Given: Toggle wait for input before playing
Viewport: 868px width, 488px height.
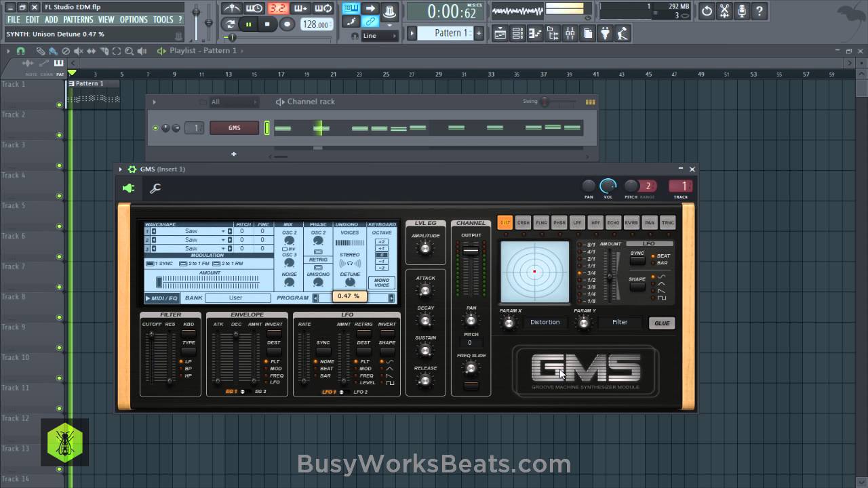Looking at the screenshot, I should coord(254,8).
